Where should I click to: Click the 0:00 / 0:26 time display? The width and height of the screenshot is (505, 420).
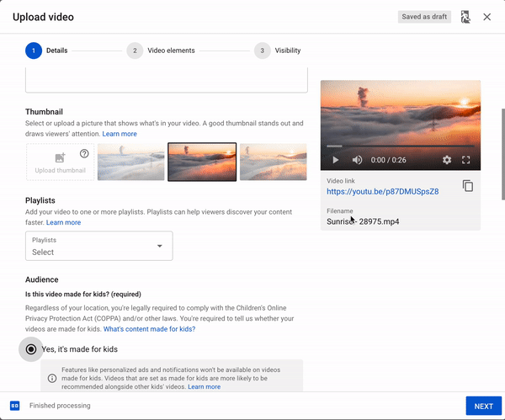(x=388, y=160)
